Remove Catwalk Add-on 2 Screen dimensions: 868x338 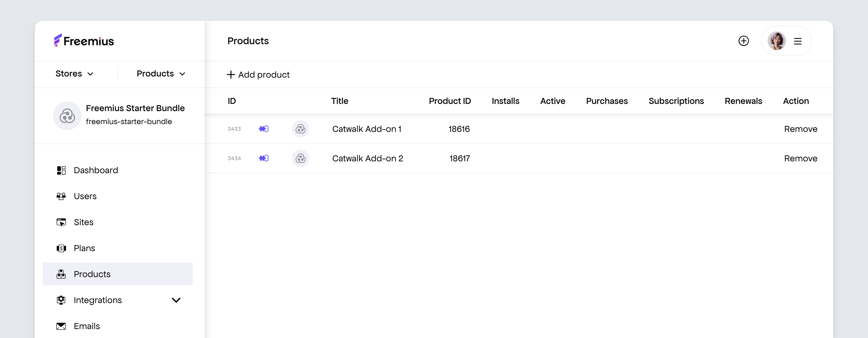click(800, 158)
